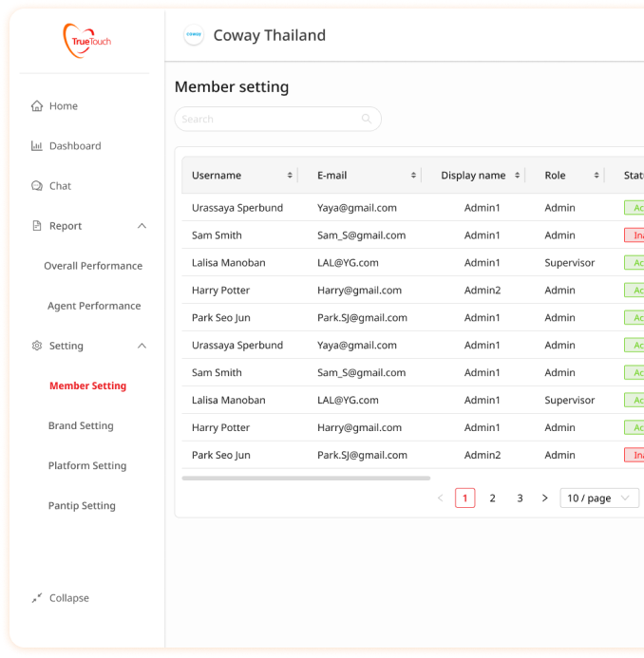644x658 pixels.
Task: Go to page 2
Action: 492,498
